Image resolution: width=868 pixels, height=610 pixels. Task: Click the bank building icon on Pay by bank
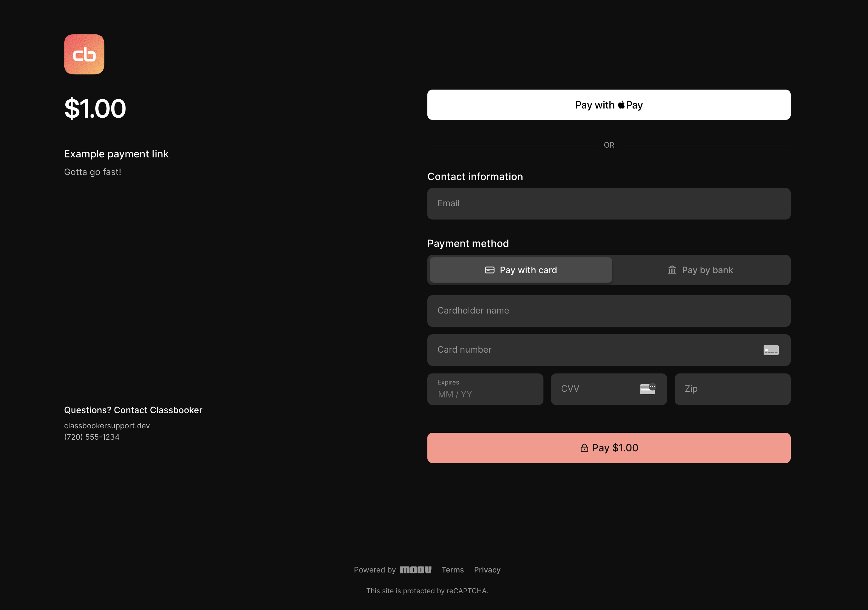click(672, 270)
